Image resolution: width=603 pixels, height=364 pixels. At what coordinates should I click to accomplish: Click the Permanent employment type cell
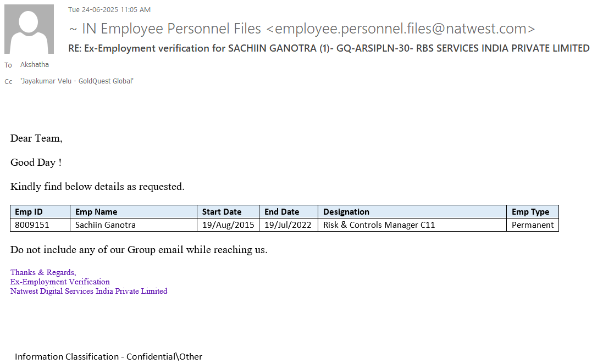pos(533,225)
